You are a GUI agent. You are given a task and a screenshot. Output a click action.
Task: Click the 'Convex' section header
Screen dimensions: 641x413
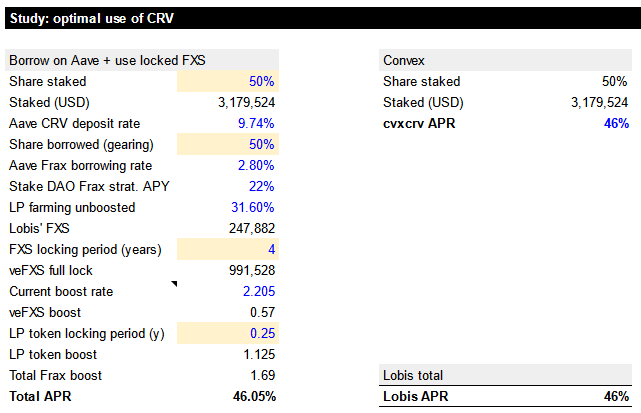[x=505, y=60]
